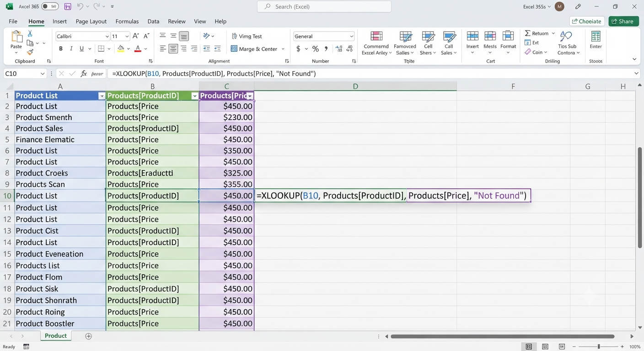Screen dimensions: 644x351
Task: Select bottom align icon
Action: 184,36
